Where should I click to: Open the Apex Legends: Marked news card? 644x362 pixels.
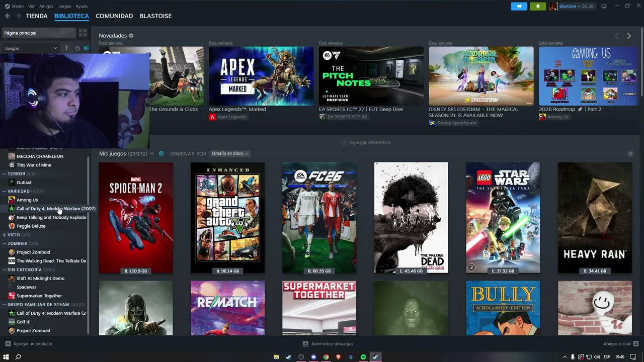pyautogui.click(x=261, y=76)
